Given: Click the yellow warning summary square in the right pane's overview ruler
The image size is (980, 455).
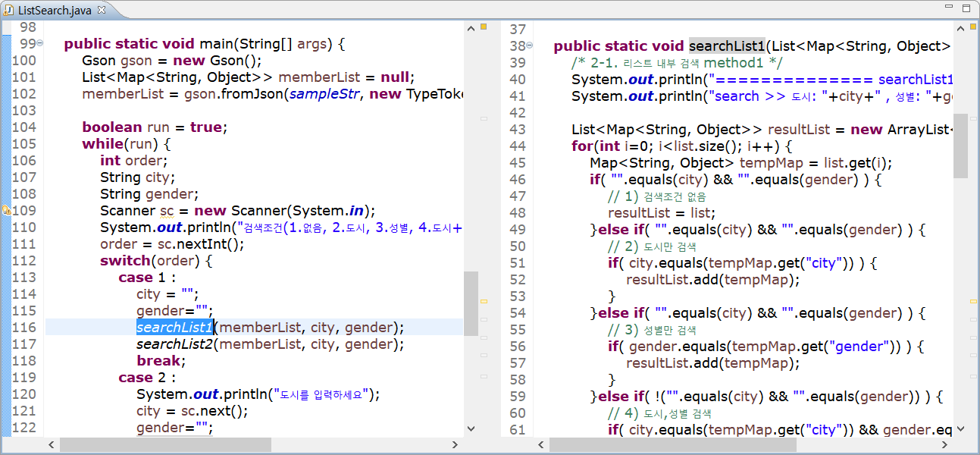Looking at the screenshot, I should pos(974,27).
